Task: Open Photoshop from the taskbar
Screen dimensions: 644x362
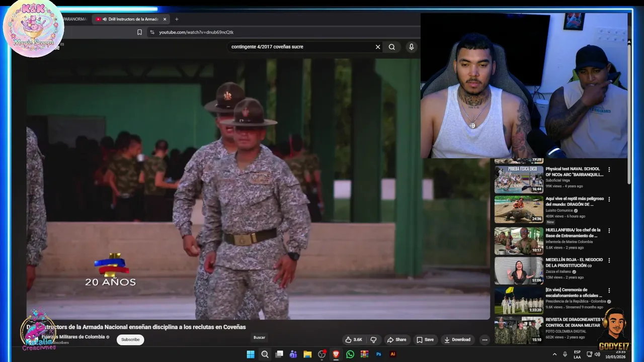Action: pyautogui.click(x=378, y=354)
